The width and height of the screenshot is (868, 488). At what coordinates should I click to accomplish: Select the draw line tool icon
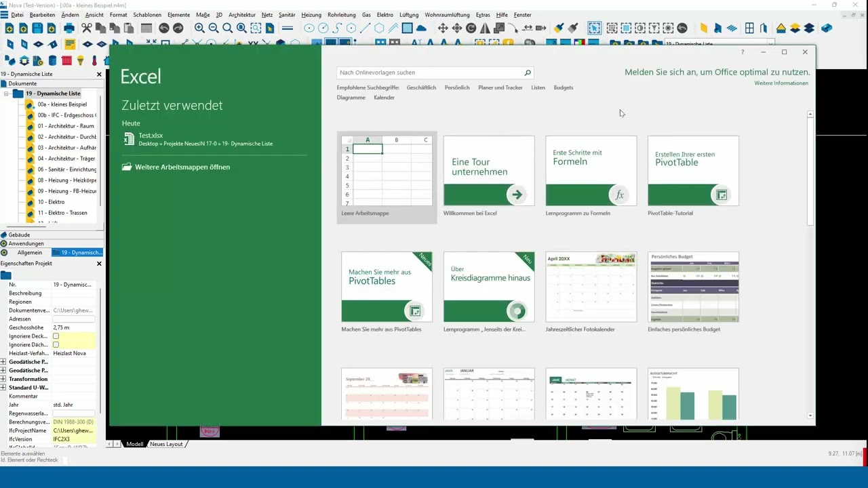click(x=365, y=28)
